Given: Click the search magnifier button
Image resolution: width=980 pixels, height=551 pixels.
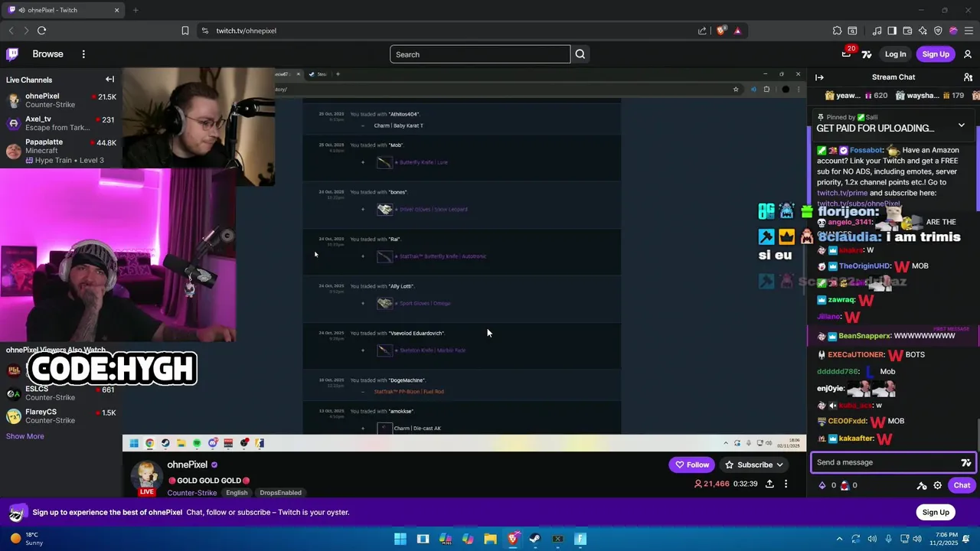Looking at the screenshot, I should (580, 54).
